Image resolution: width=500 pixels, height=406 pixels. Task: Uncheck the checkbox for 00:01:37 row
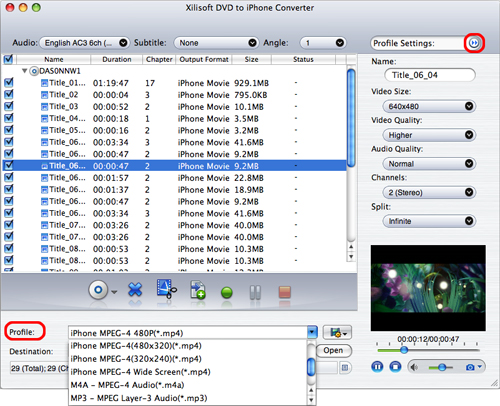click(x=9, y=189)
